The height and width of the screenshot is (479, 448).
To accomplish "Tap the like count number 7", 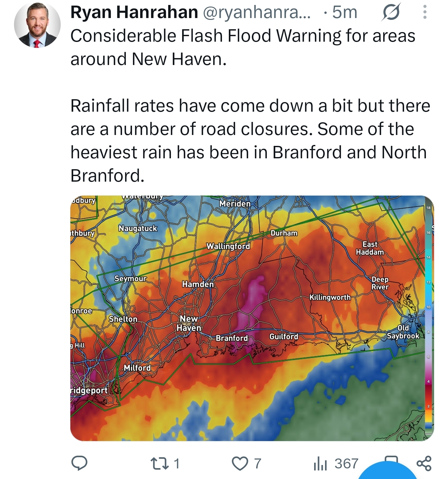I will pos(257,463).
